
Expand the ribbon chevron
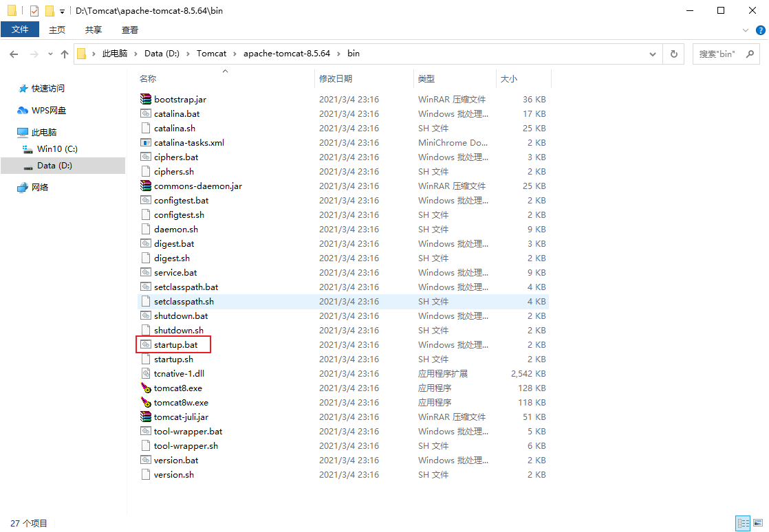[746, 30]
